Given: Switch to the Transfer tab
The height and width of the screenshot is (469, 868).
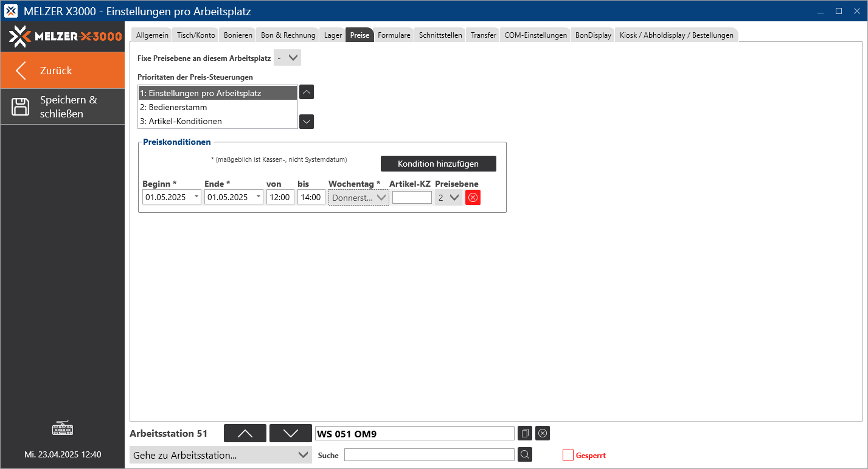Looking at the screenshot, I should (484, 35).
